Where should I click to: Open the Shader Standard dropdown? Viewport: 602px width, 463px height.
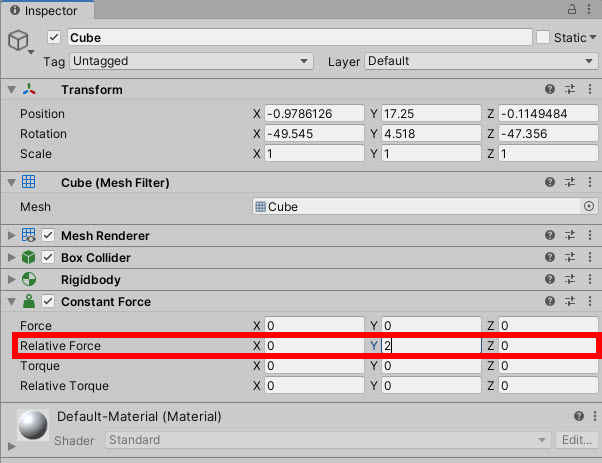(x=328, y=440)
